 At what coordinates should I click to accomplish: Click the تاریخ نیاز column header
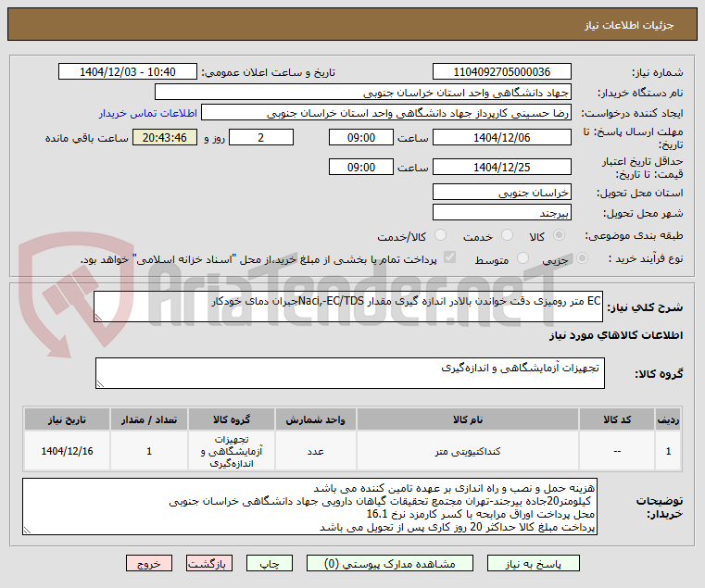(x=67, y=419)
